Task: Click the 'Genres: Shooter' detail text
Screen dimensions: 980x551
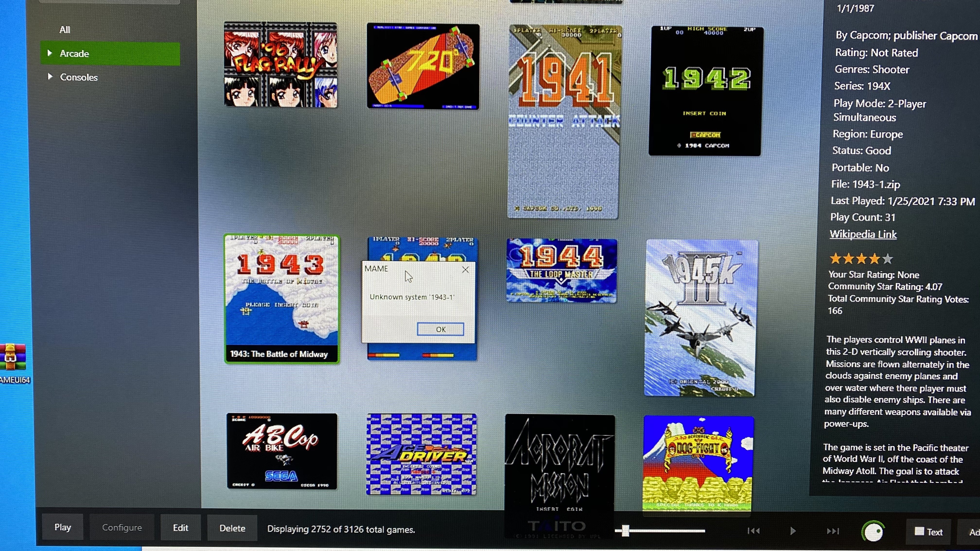Action: pos(872,69)
